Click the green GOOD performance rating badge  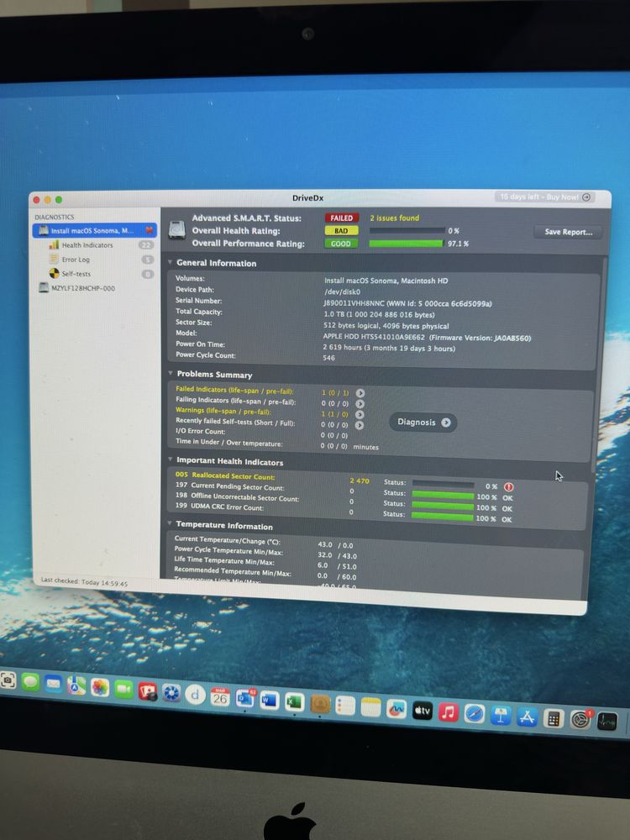(340, 244)
